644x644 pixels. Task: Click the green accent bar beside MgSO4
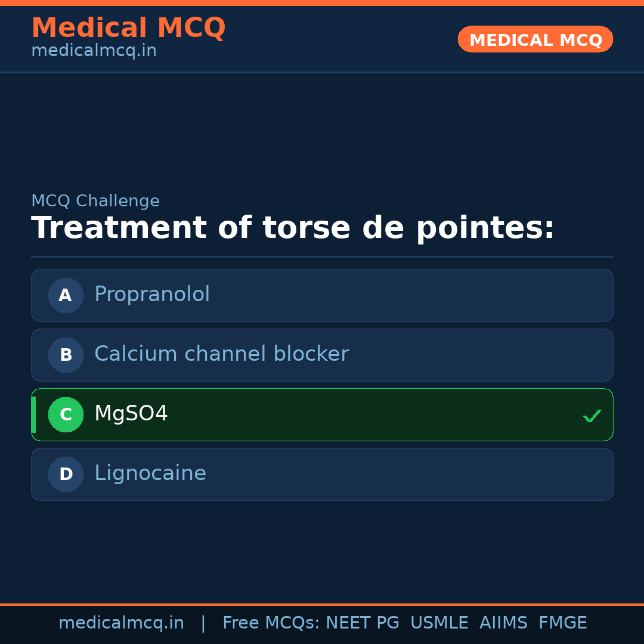tap(33, 414)
